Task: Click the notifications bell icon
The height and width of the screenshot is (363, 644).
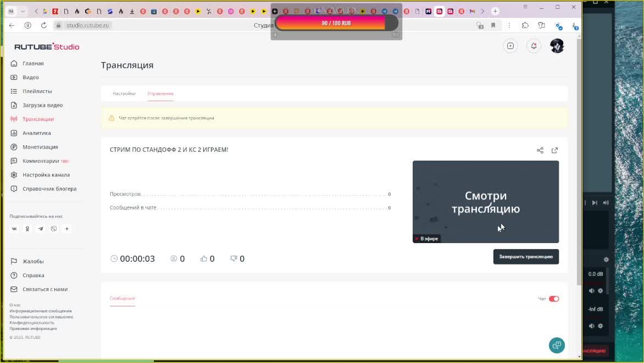Action: (534, 46)
